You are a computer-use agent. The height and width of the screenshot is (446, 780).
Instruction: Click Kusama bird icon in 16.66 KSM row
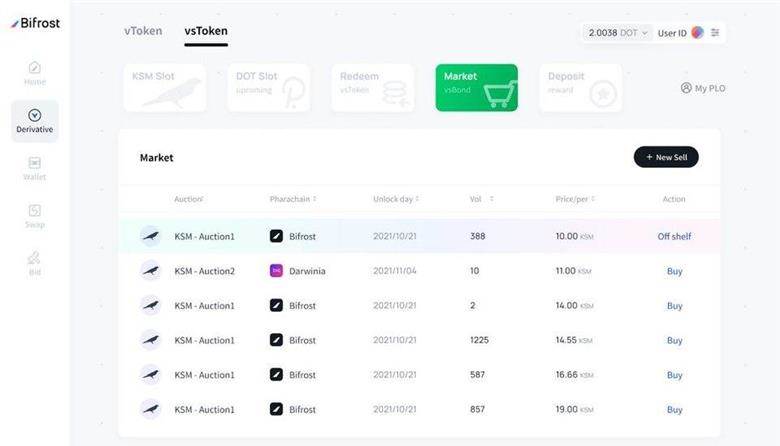[x=150, y=374]
